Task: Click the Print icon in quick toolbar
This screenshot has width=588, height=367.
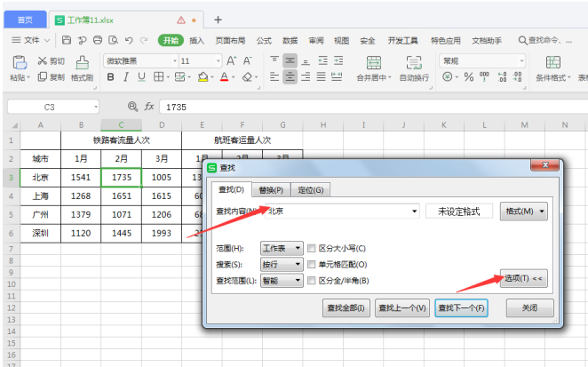Action: [x=98, y=40]
